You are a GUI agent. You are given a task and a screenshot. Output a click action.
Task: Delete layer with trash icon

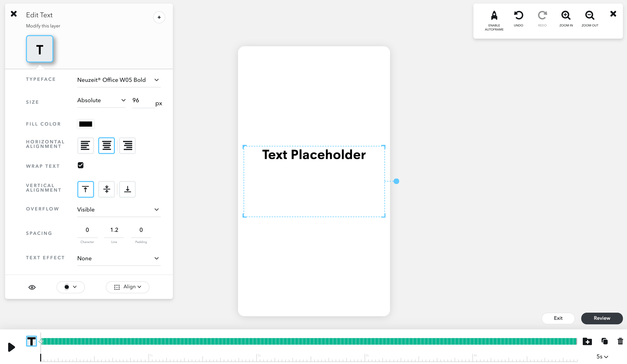click(620, 341)
